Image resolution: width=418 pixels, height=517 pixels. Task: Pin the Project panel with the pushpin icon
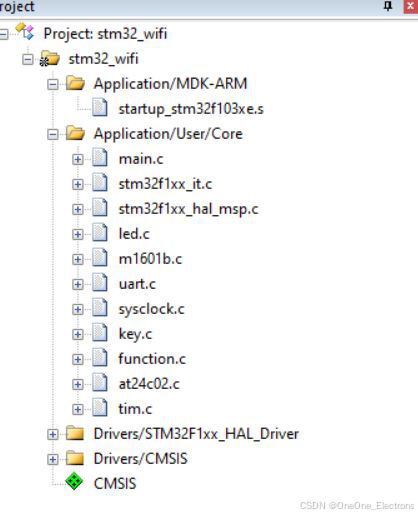[388, 6]
